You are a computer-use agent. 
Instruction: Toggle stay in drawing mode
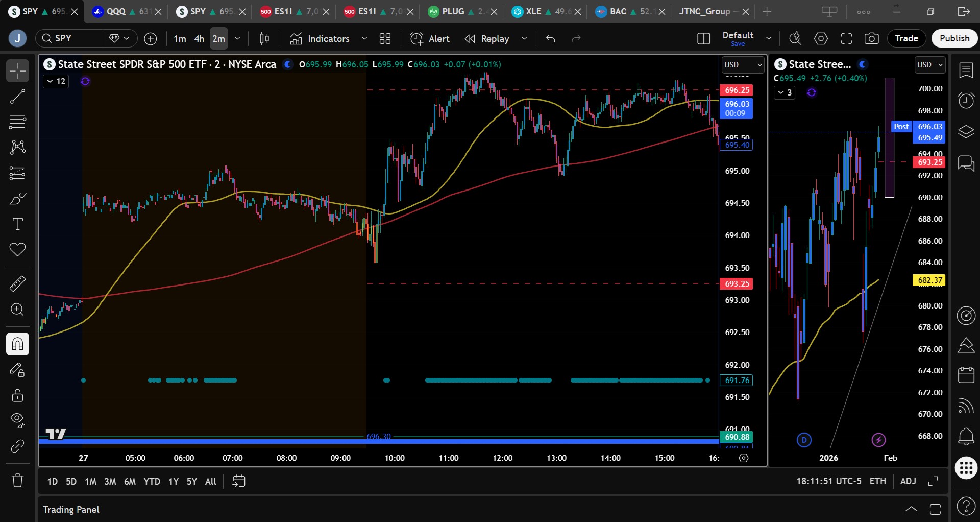pyautogui.click(x=17, y=369)
